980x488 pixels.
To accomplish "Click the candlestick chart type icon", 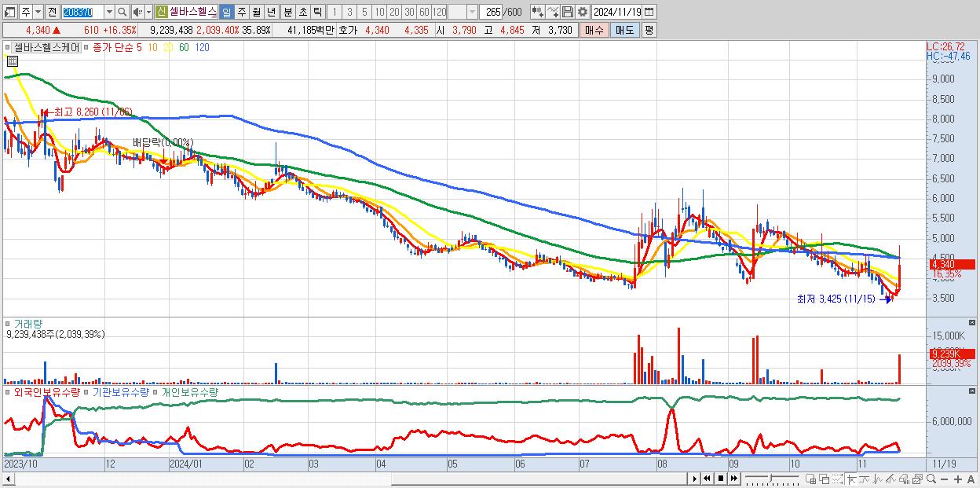I will pyautogui.click(x=537, y=12).
